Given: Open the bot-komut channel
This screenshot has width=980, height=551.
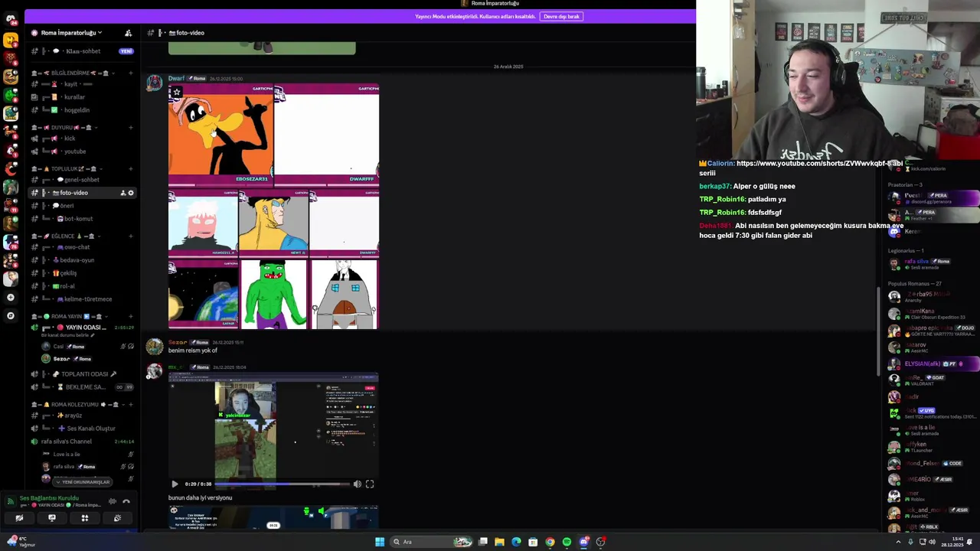Looking at the screenshot, I should [x=83, y=219].
